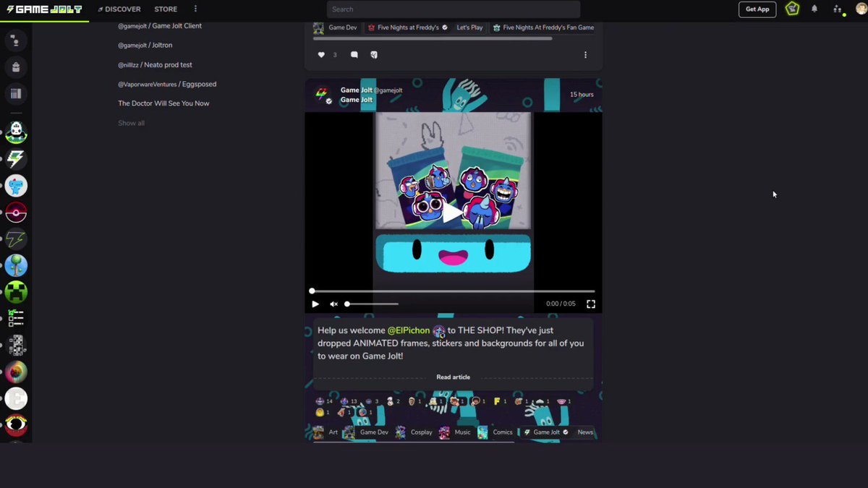Unmute the video with the speaker icon
The image size is (868, 488).
click(x=333, y=304)
